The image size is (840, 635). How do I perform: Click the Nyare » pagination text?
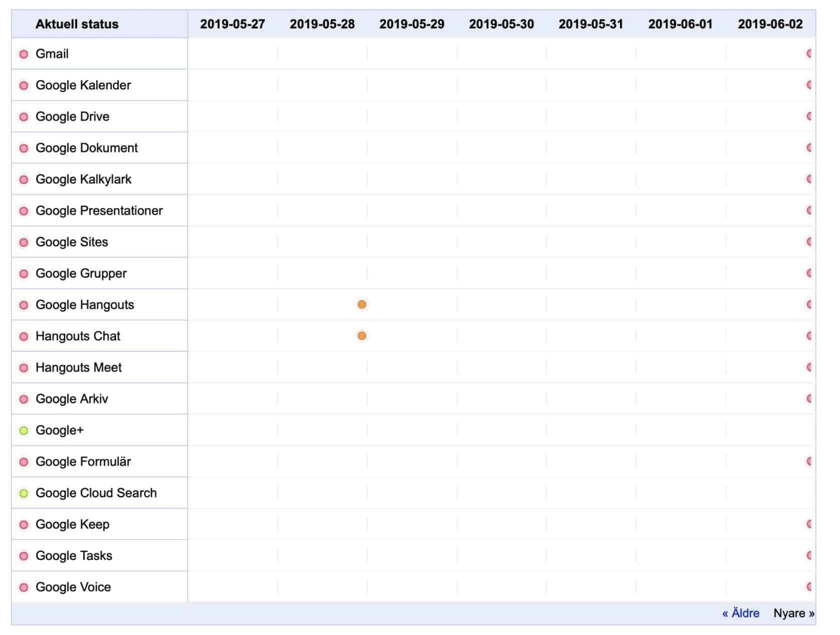click(794, 613)
